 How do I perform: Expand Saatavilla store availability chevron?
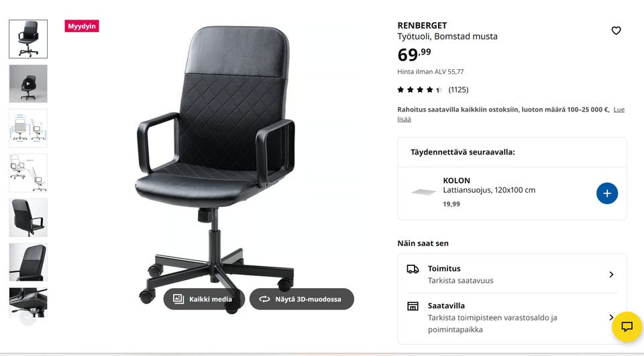611,317
